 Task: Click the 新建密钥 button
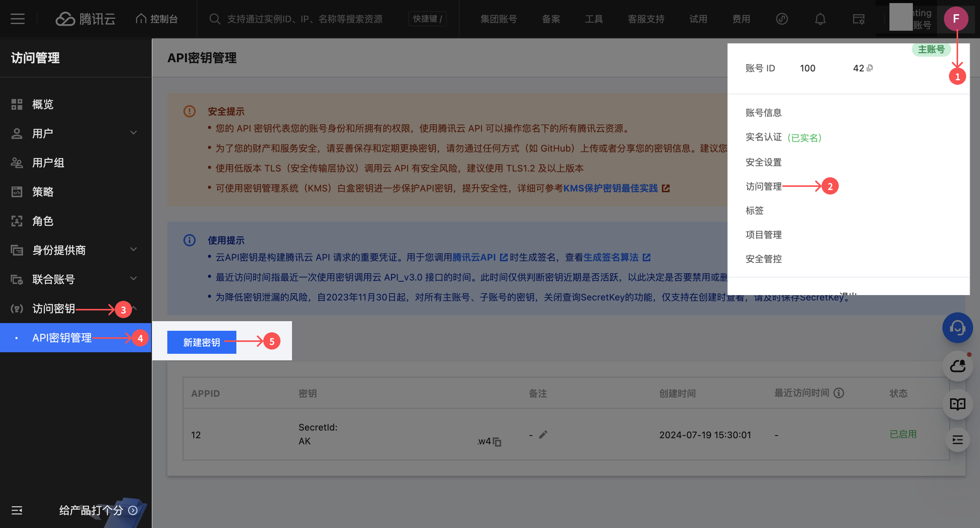[x=201, y=342]
